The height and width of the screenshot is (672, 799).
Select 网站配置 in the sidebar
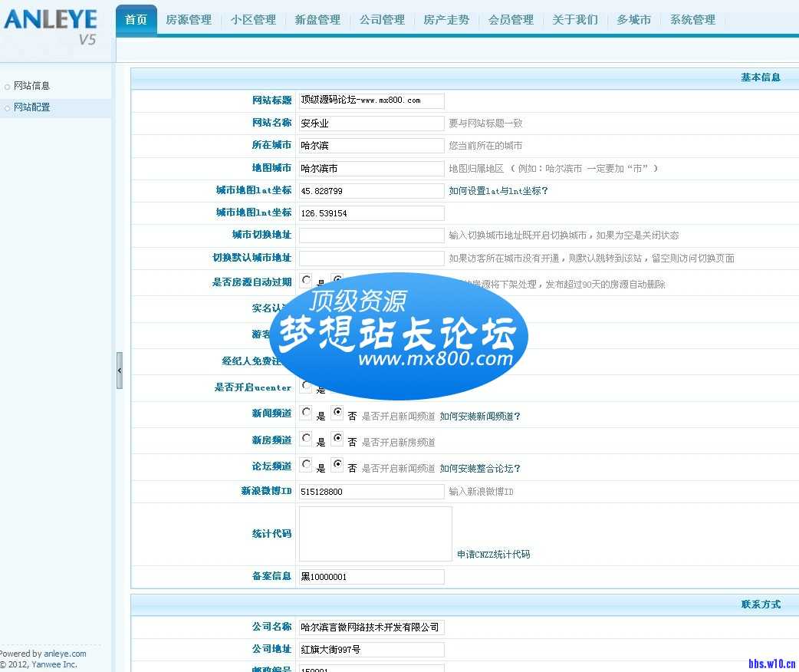pos(31,107)
